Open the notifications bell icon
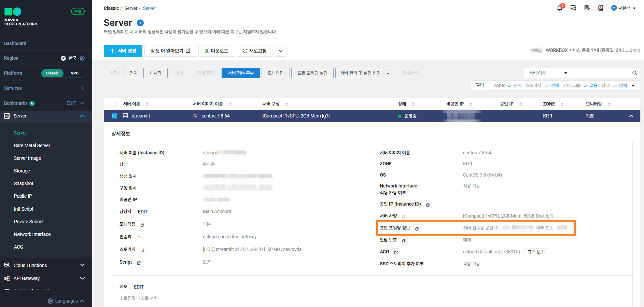This screenshot has width=644, height=307. tap(560, 8)
